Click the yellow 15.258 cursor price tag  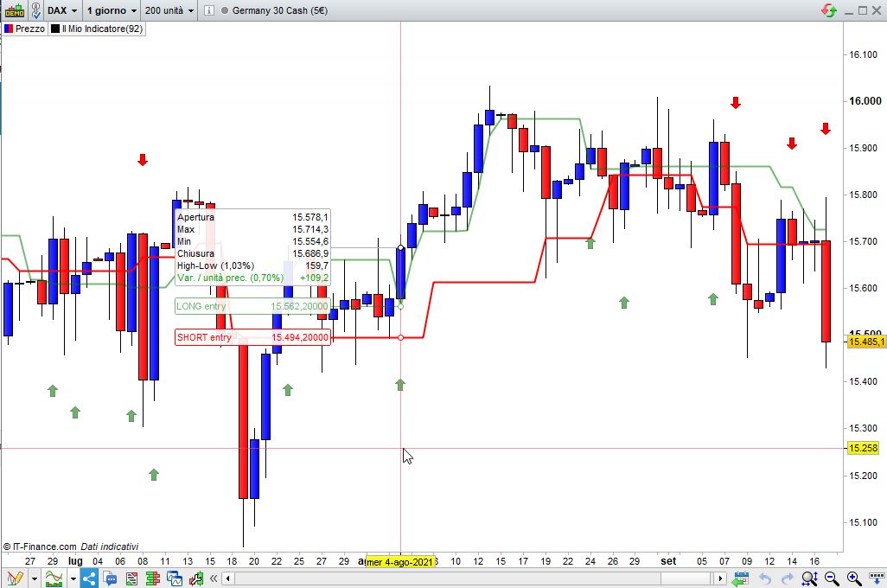(863, 448)
